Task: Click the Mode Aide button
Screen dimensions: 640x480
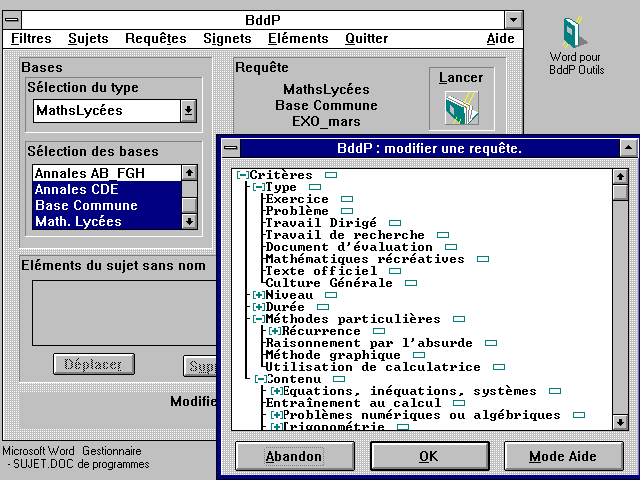Action: [562, 456]
